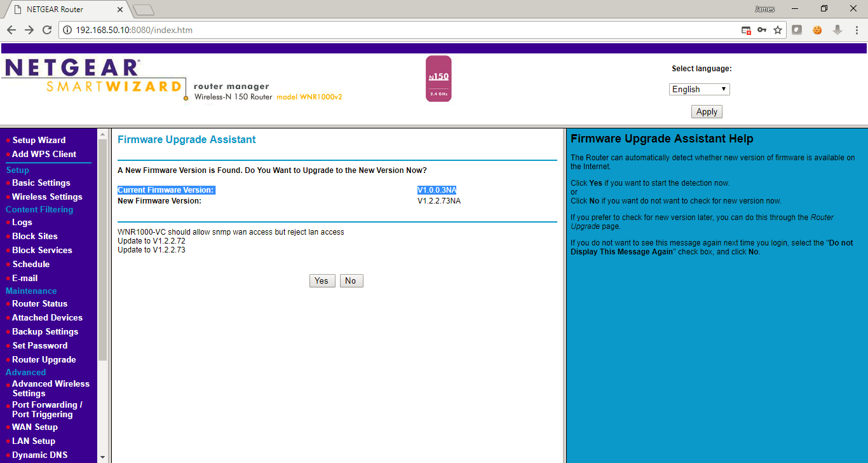Click the sidebar scrollbar up arrow
This screenshot has height=463, width=868.
(103, 134)
